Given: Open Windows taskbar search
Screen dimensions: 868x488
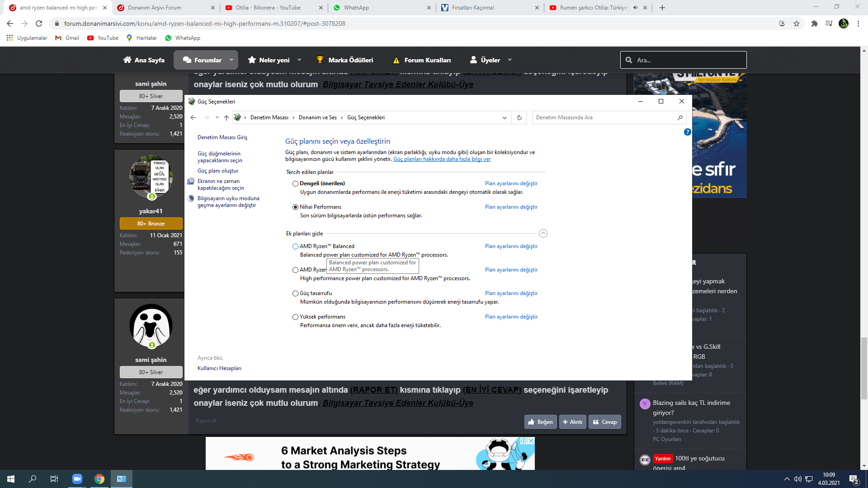Looking at the screenshot, I should (x=33, y=479).
